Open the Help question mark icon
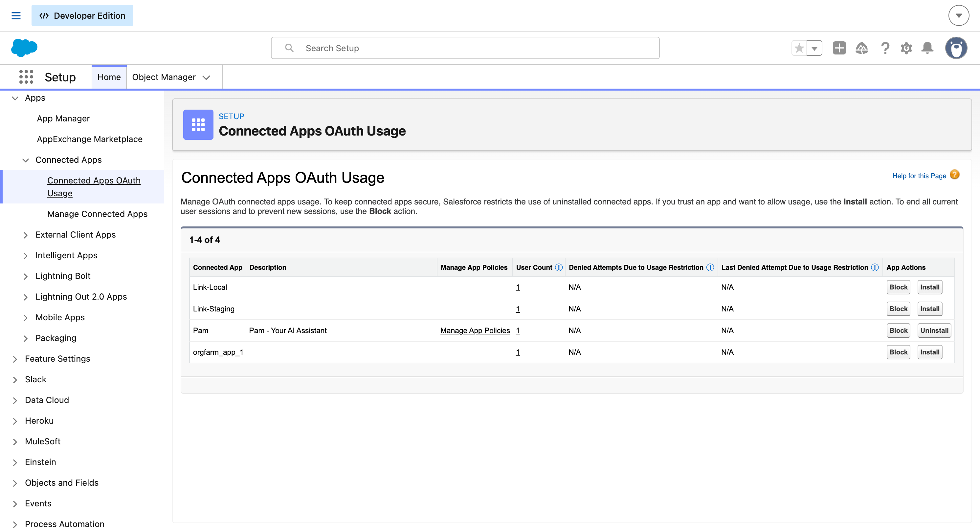980x531 pixels. click(x=885, y=48)
